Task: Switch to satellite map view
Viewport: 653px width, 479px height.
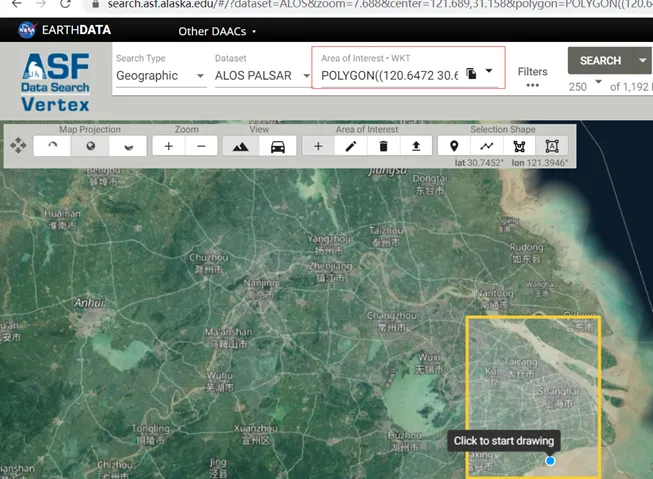Action: (x=240, y=146)
